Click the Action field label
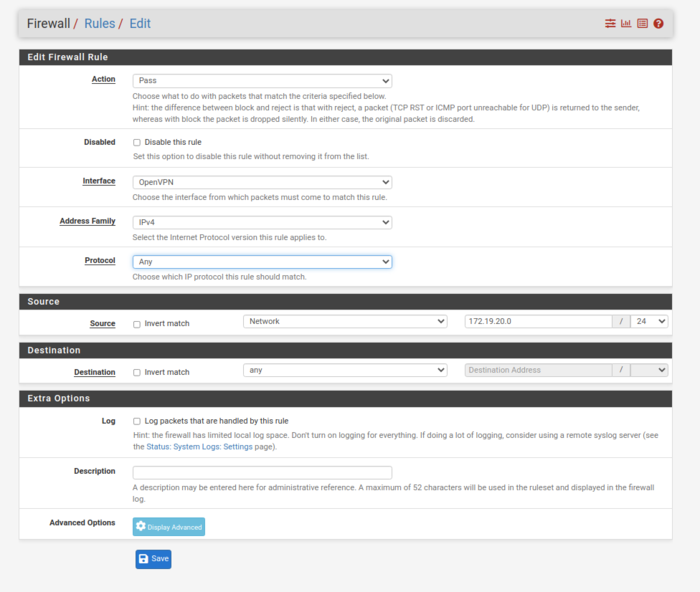700x592 pixels. coord(104,79)
